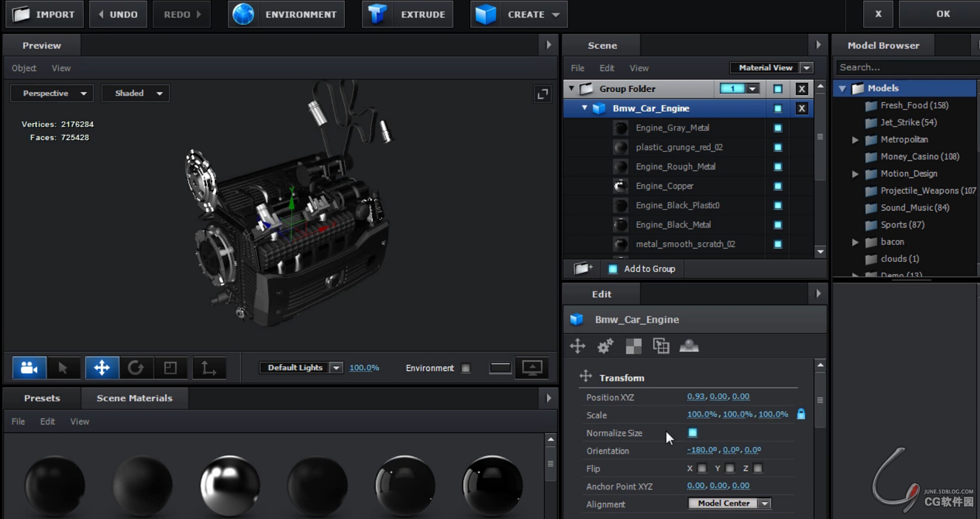The height and width of the screenshot is (519, 980).
Task: Open the Transform tab icon in Edit panel
Action: [x=578, y=346]
